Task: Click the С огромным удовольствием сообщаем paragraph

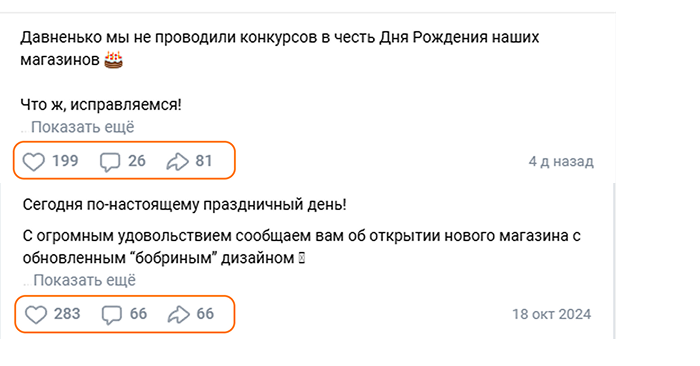Action: [302, 246]
